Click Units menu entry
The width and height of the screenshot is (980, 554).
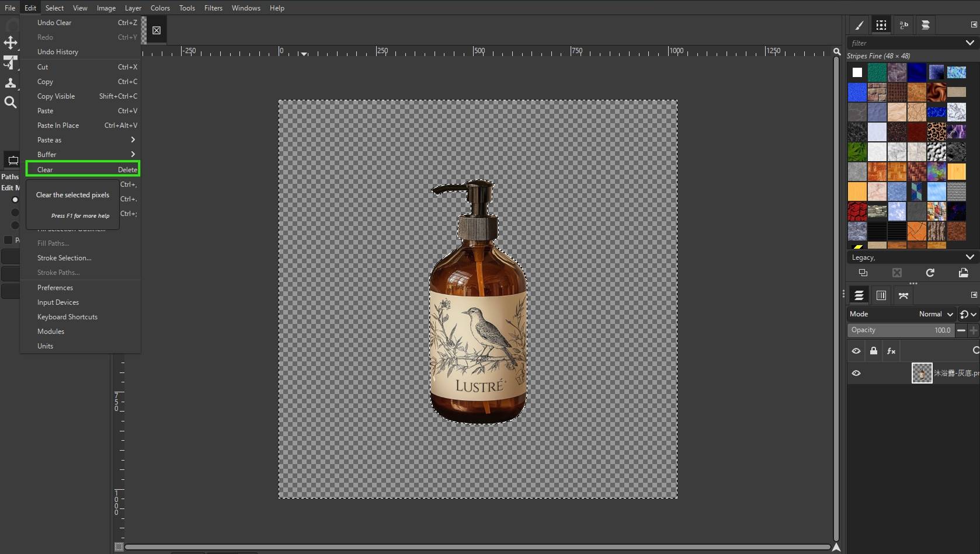point(81,346)
